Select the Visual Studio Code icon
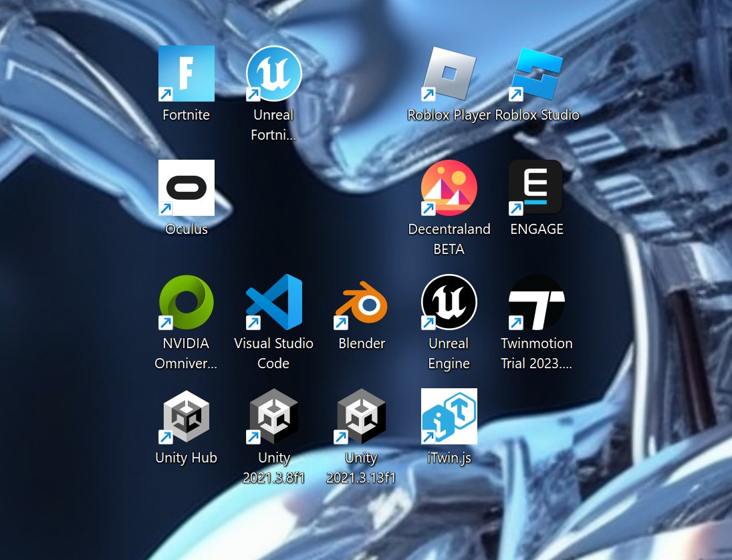The image size is (732, 560). tap(274, 302)
